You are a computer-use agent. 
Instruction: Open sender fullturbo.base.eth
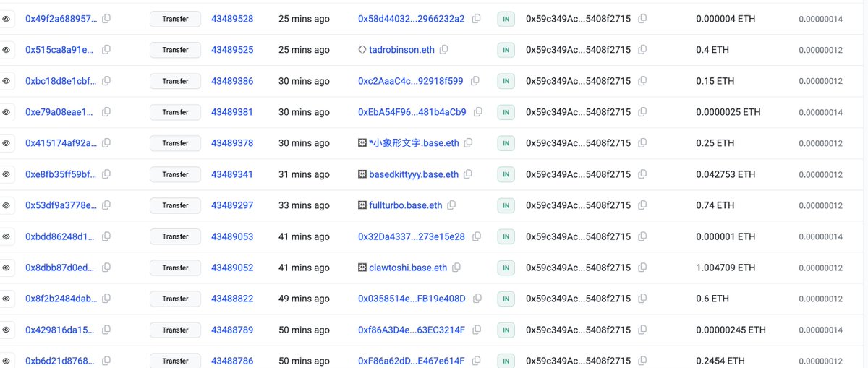(x=406, y=205)
